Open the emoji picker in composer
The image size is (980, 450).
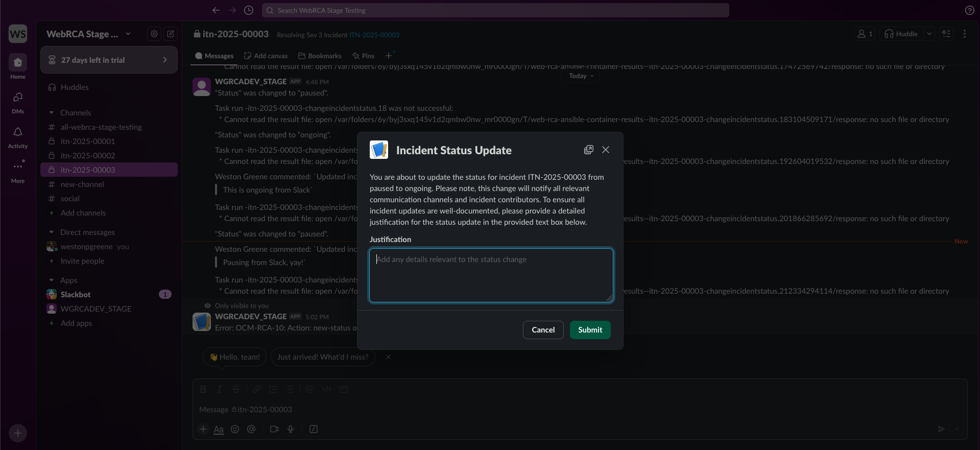pyautogui.click(x=235, y=429)
